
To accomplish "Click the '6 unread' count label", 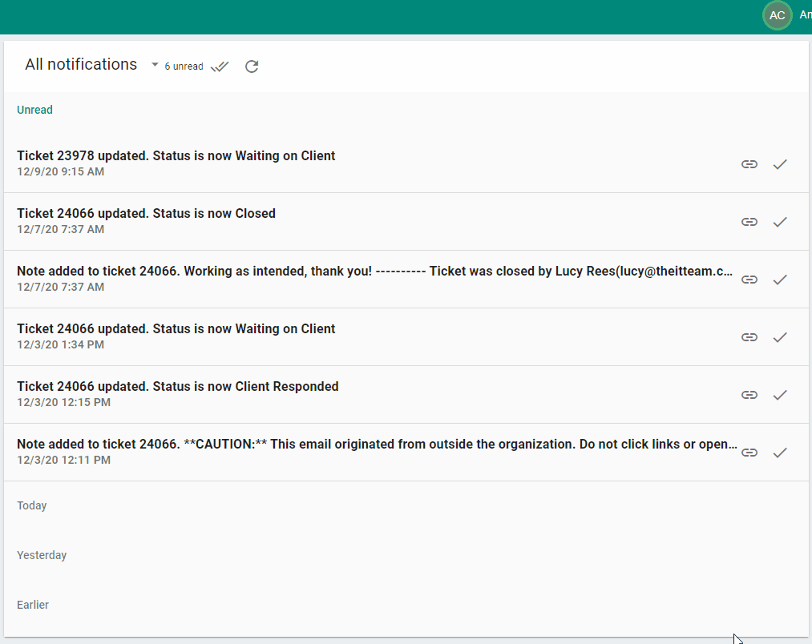I will click(184, 66).
